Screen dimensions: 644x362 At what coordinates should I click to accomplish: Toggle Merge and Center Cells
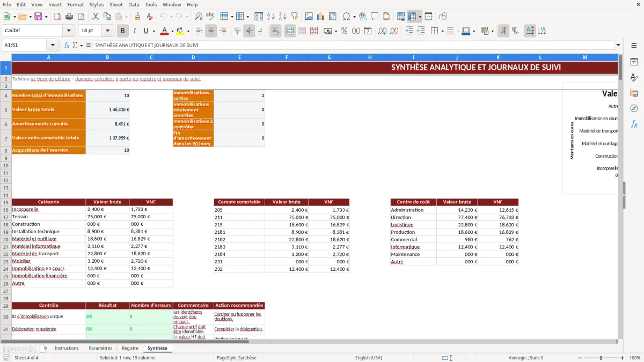[x=290, y=31]
